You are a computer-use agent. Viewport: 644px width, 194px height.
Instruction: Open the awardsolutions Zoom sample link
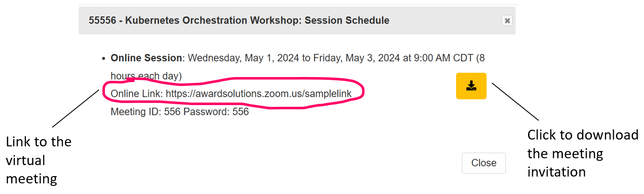(x=258, y=94)
